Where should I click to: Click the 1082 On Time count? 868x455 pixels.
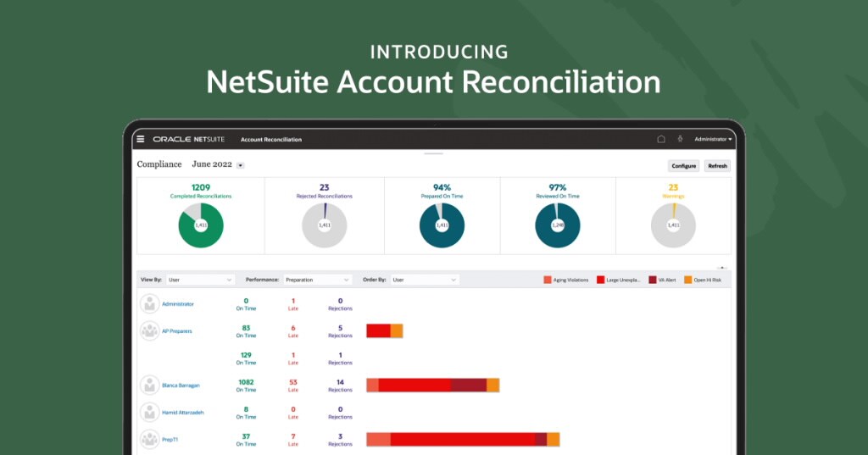tap(247, 382)
